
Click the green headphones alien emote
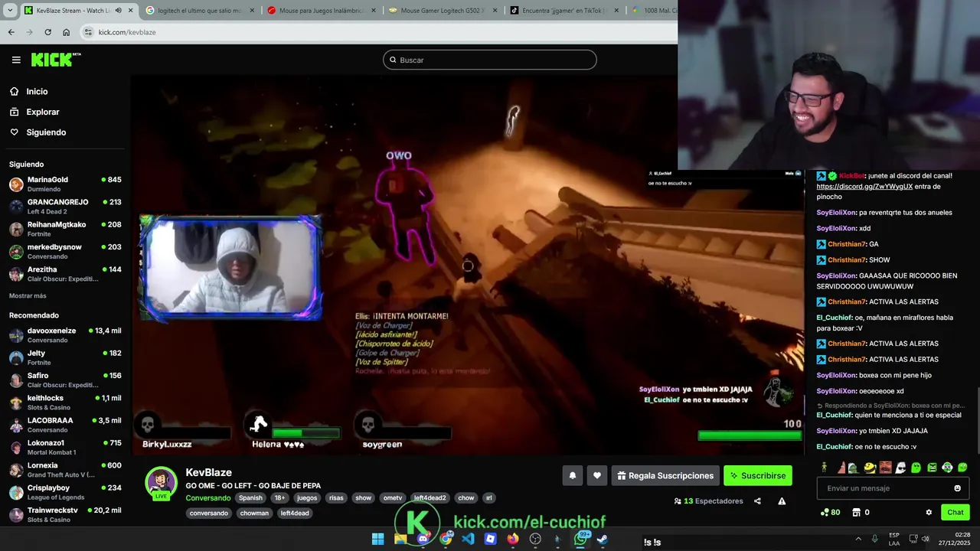coord(947,468)
